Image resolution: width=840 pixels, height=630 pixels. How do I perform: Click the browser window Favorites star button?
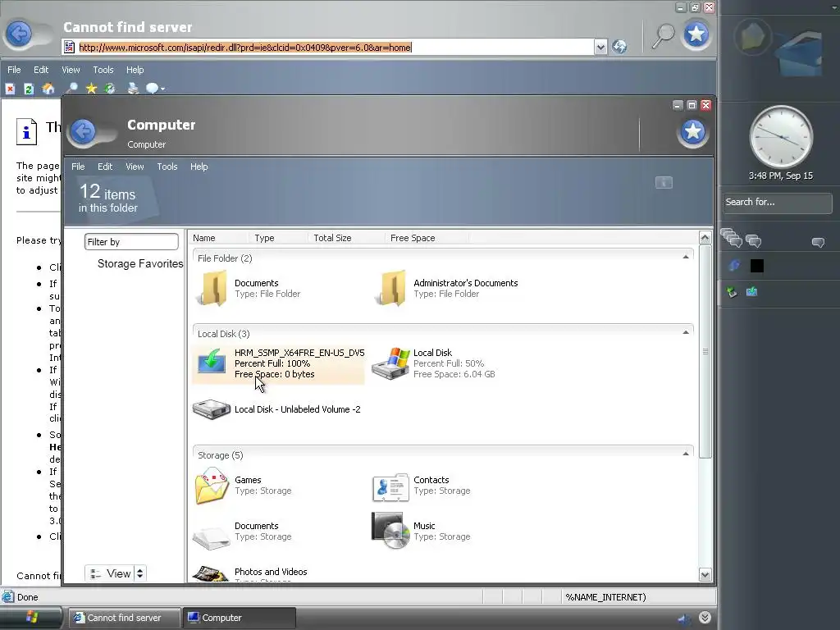tap(696, 34)
